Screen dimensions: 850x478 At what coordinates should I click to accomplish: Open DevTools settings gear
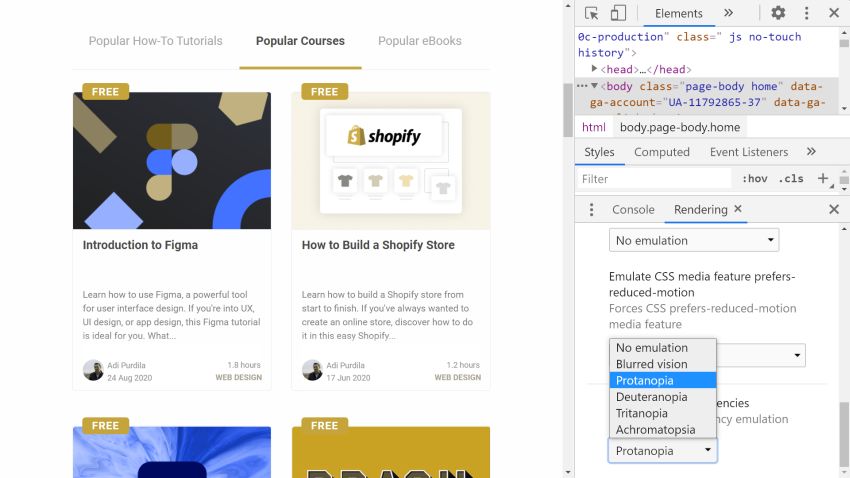[x=778, y=13]
